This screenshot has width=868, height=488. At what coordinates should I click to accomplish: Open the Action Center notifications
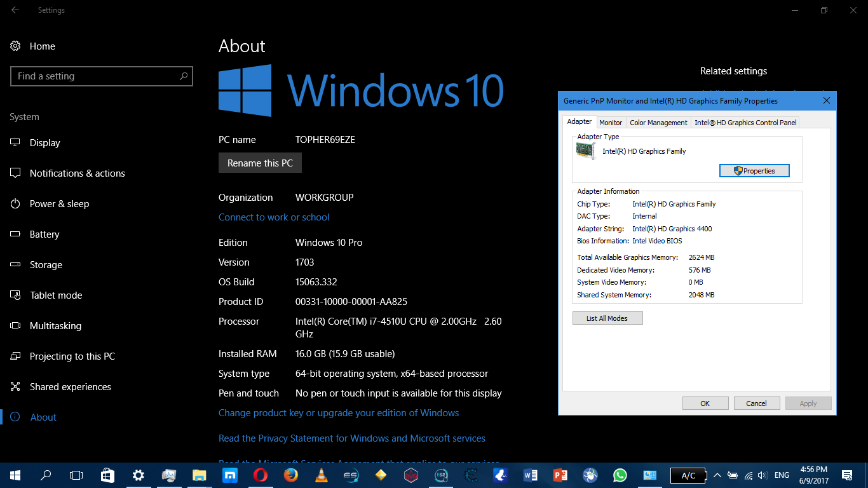(847, 475)
